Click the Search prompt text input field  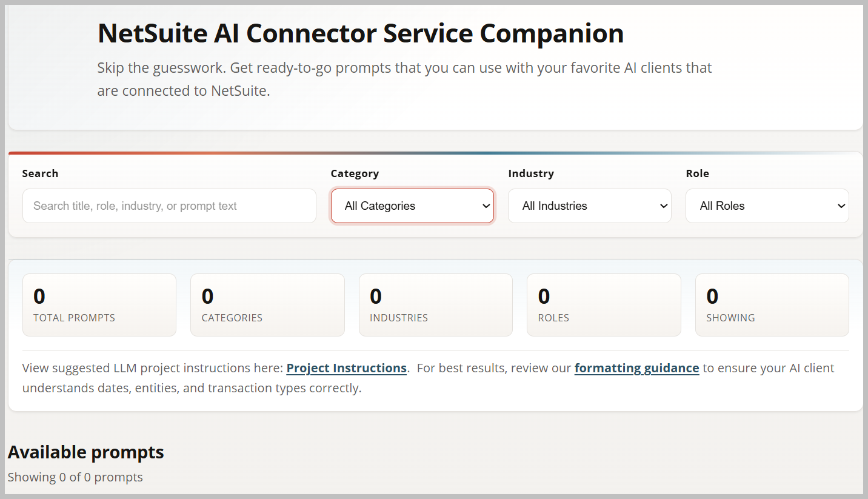(169, 206)
